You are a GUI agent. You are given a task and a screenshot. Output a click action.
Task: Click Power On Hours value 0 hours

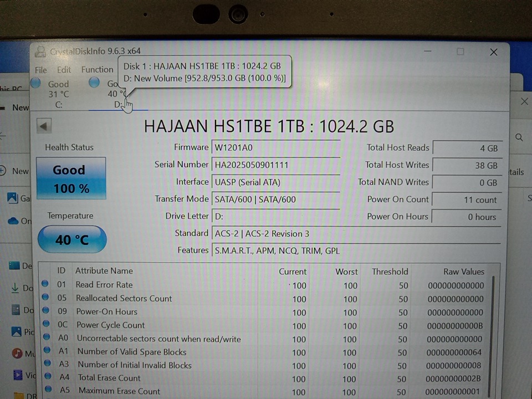point(466,217)
